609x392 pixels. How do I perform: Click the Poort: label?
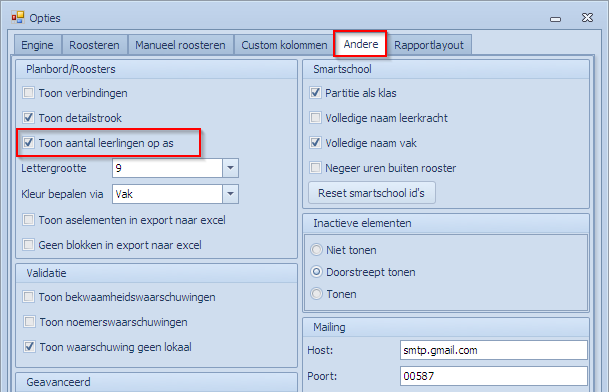[x=322, y=376]
